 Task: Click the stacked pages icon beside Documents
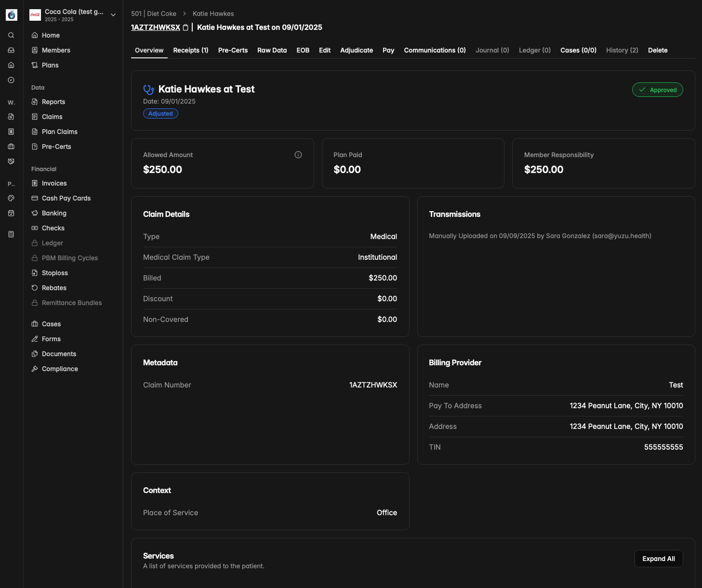tap(35, 354)
